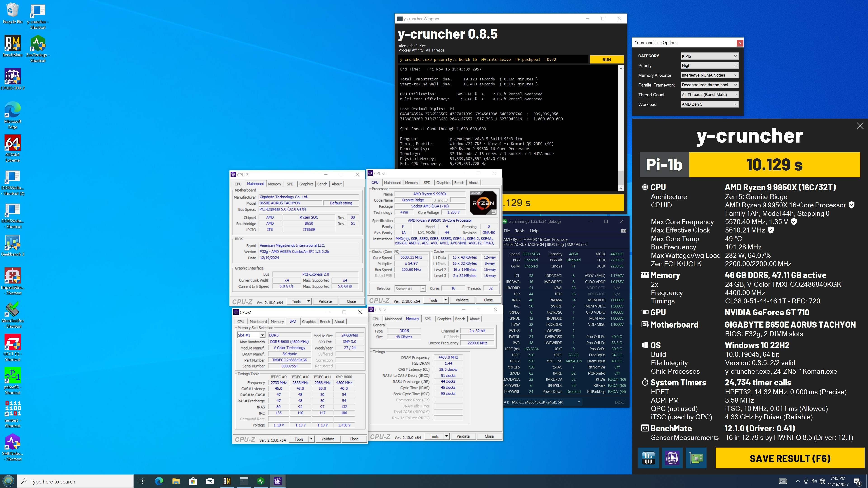Show hidden system tray icons chevron
This screenshot has height=488, width=868.
point(797,481)
